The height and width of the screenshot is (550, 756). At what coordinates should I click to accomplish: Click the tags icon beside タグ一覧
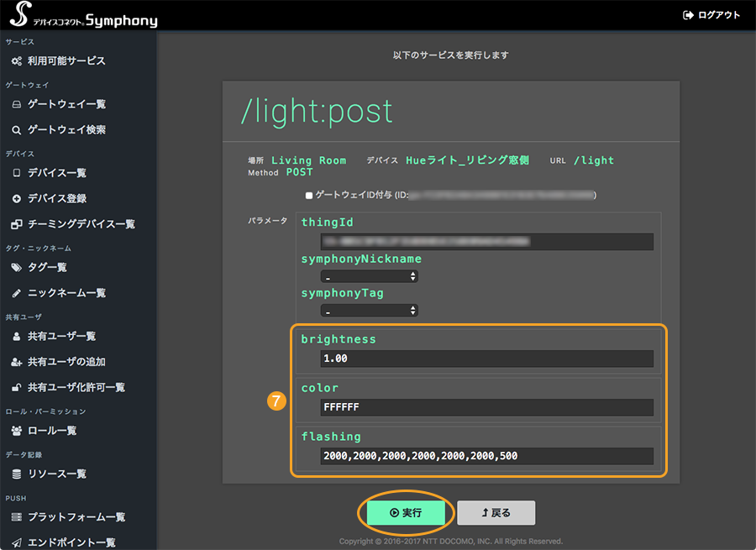coord(17,268)
